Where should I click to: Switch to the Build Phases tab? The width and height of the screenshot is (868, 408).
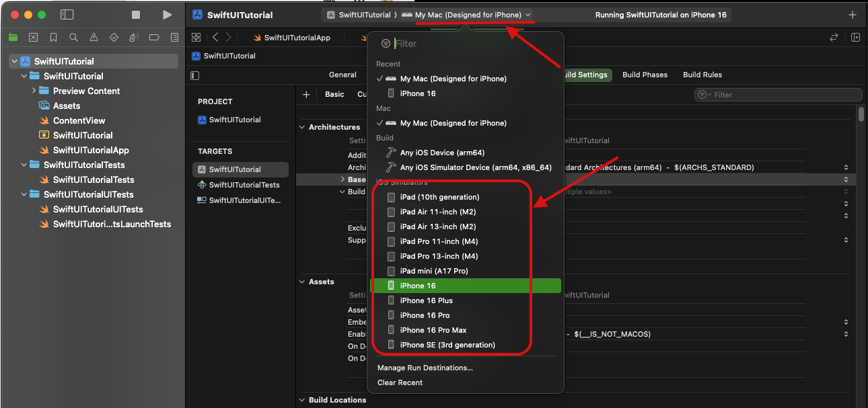[645, 75]
